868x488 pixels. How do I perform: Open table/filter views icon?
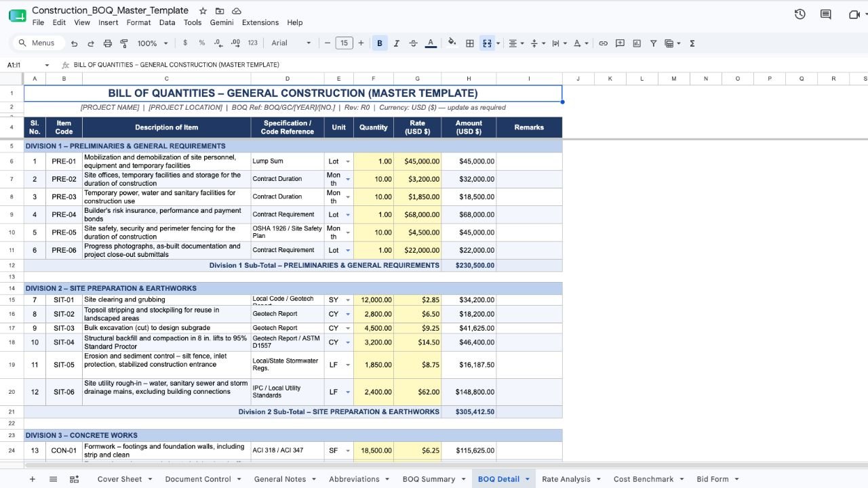tap(672, 43)
